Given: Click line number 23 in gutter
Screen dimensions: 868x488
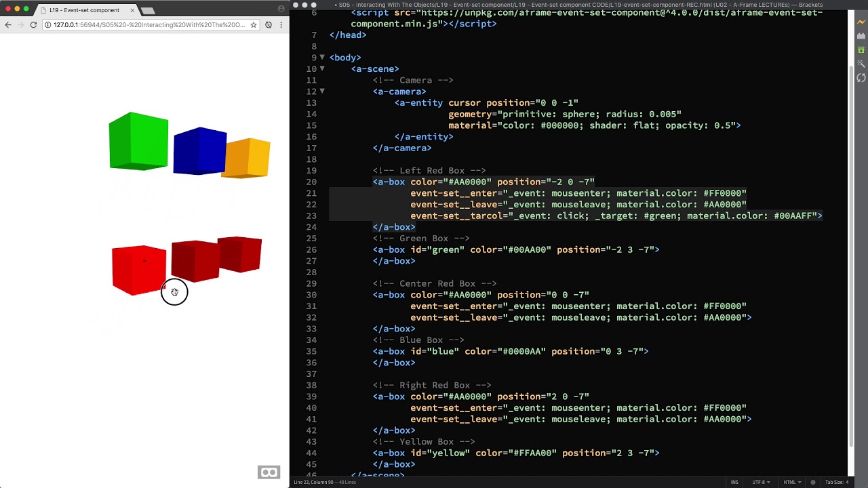Looking at the screenshot, I should tap(311, 216).
